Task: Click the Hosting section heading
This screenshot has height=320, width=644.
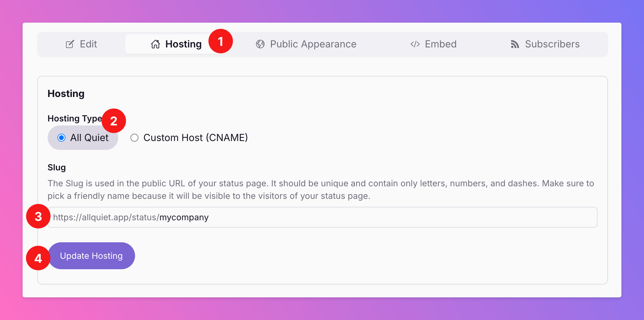Action: pyautogui.click(x=66, y=94)
